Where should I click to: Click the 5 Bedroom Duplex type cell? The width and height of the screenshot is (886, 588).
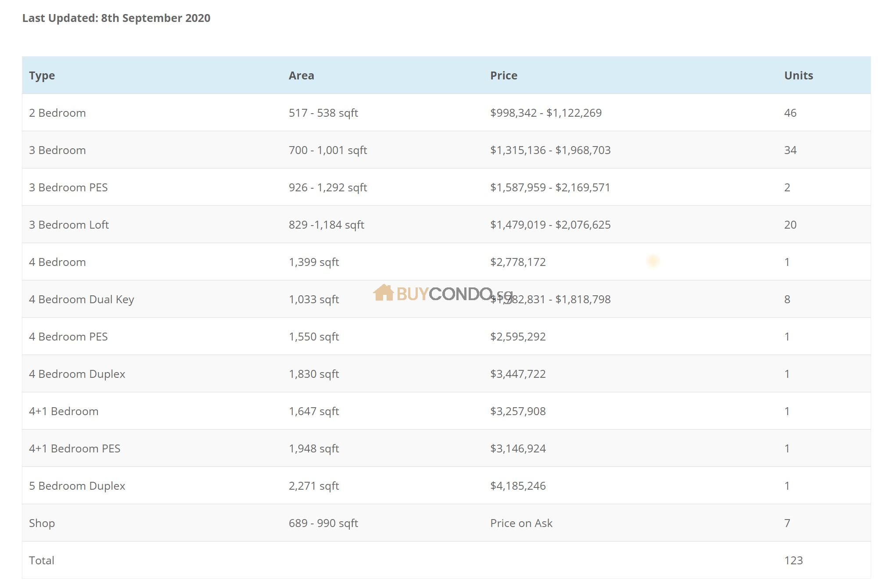[x=77, y=486]
